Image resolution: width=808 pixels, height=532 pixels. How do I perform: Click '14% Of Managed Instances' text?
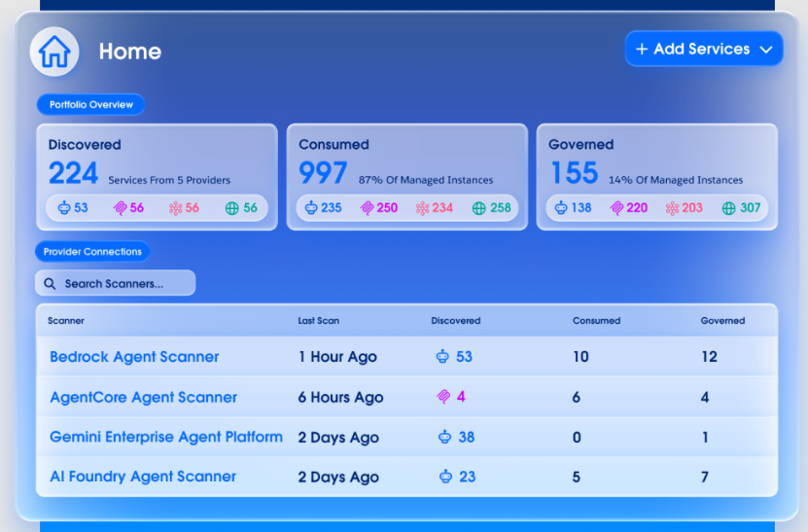(x=676, y=180)
